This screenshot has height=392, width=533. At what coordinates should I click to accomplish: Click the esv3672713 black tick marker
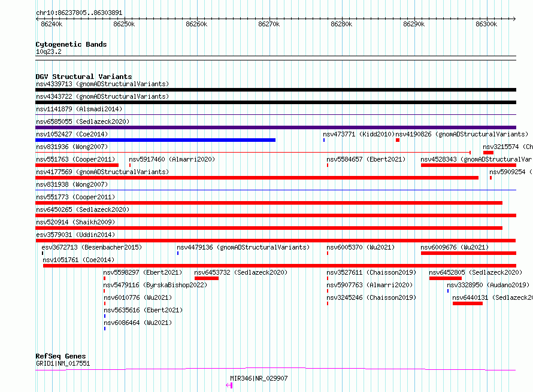tap(43, 253)
